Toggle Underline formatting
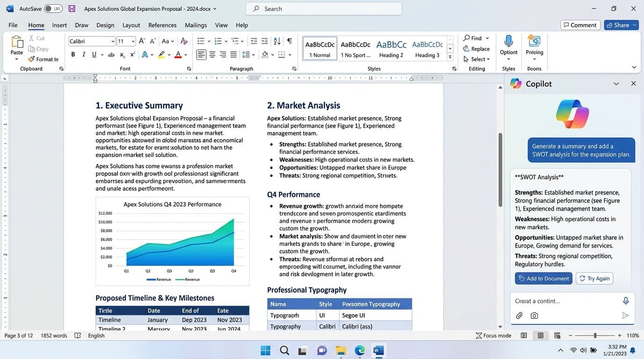The image size is (644, 359). point(94,55)
